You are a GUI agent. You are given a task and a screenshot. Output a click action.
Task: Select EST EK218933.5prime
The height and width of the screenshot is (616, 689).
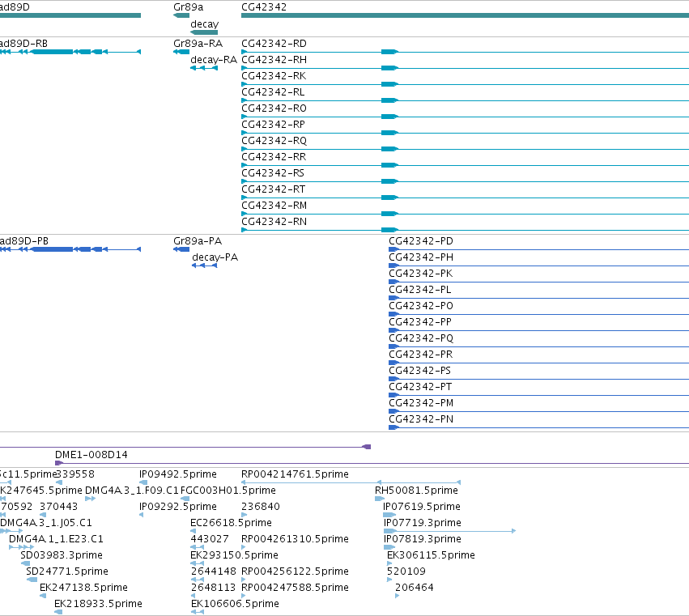tap(98, 604)
